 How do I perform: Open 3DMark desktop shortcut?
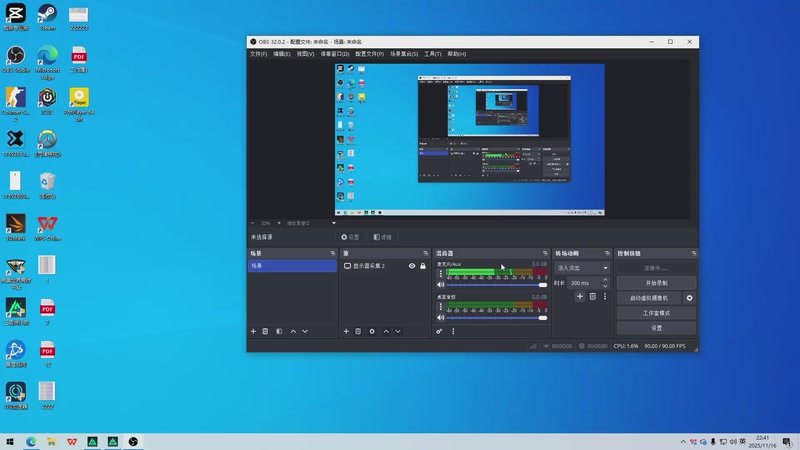tap(16, 228)
